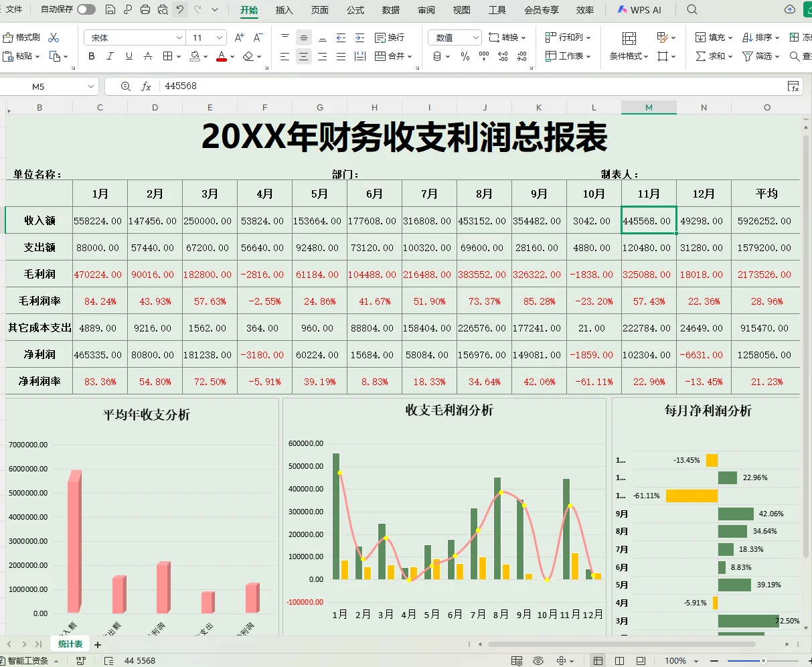Switch to the 数据 tab
812x667 pixels.
click(391, 10)
